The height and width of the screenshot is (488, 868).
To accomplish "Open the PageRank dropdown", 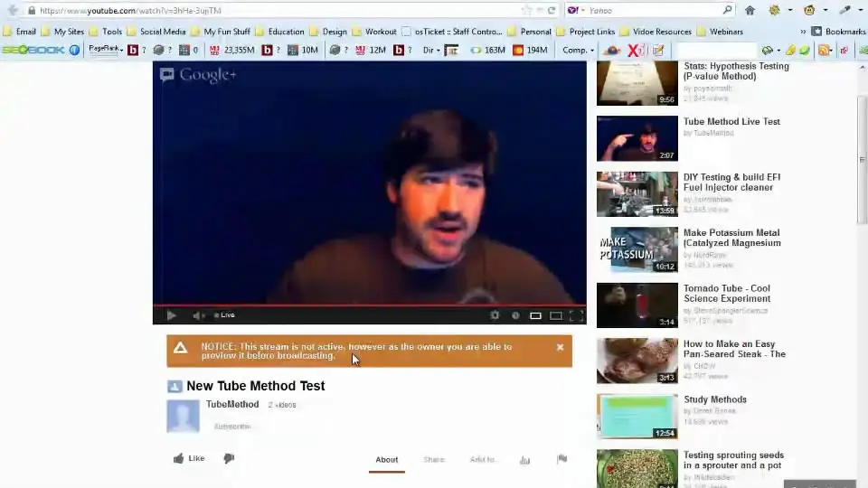I will point(106,49).
